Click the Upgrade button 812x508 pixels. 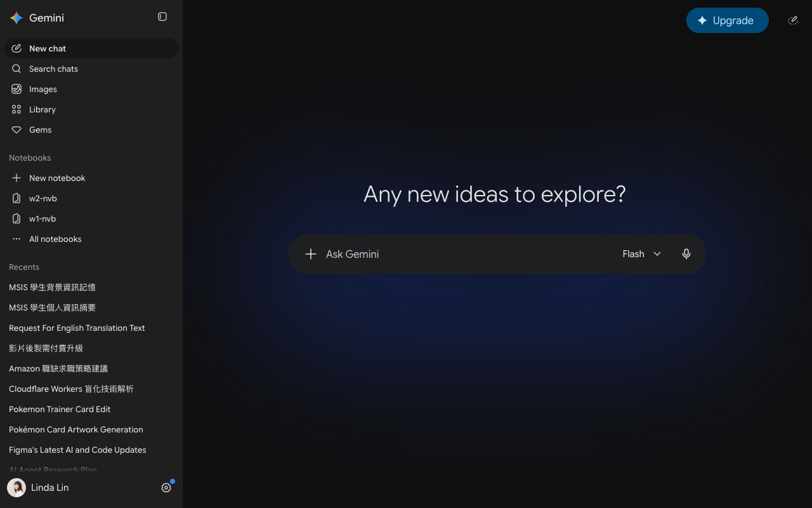(728, 20)
